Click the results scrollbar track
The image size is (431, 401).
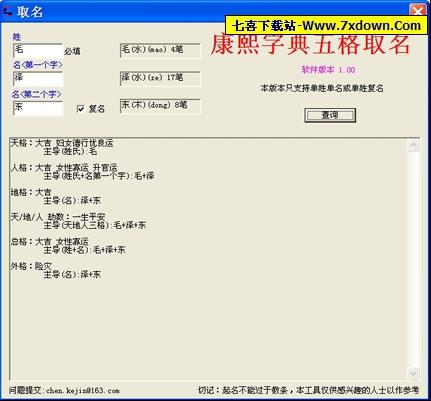click(x=413, y=259)
